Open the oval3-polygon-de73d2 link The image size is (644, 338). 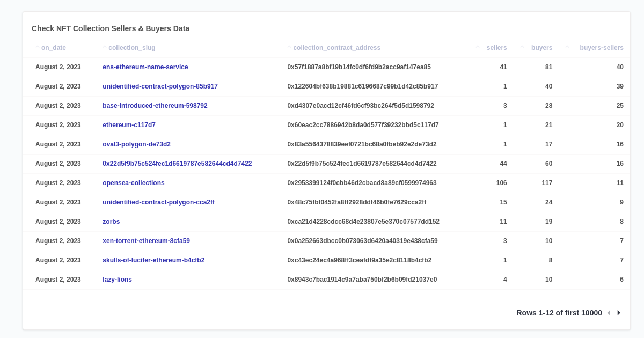tap(136, 144)
